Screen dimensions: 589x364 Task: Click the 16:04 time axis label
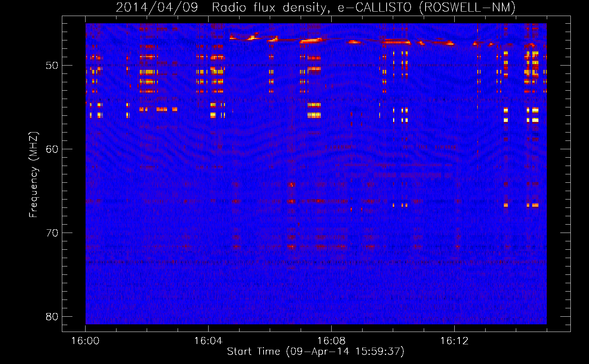coord(208,341)
